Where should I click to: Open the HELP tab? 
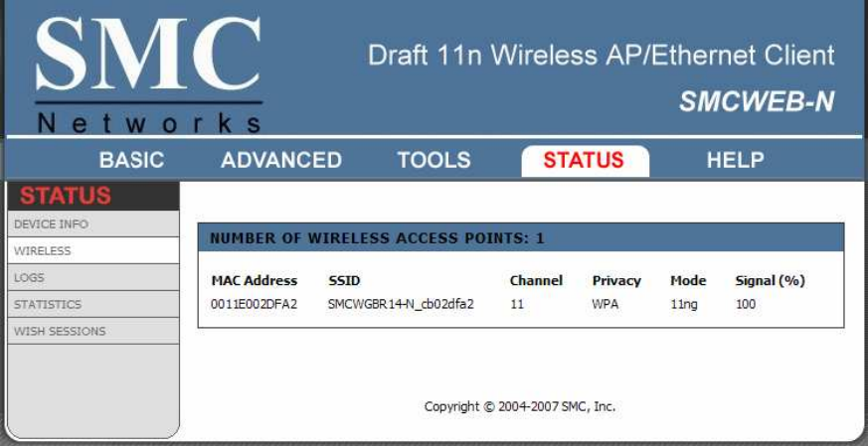(735, 160)
